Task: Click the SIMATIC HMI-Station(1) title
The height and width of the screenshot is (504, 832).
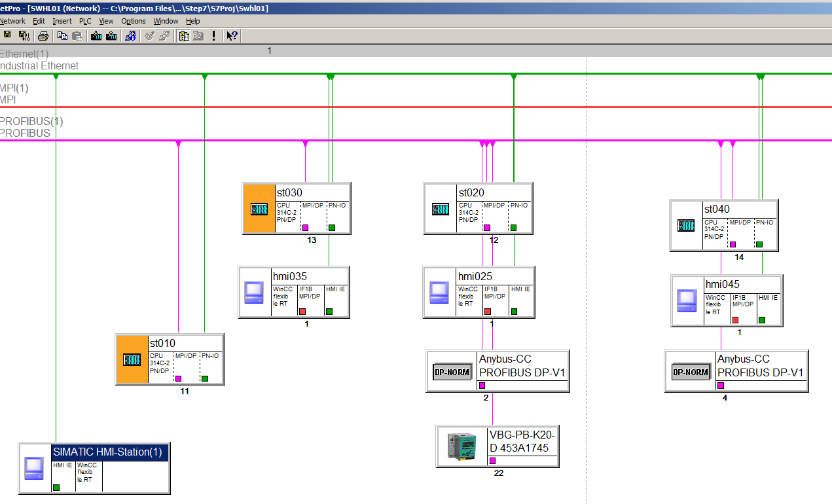Action: pos(107,452)
